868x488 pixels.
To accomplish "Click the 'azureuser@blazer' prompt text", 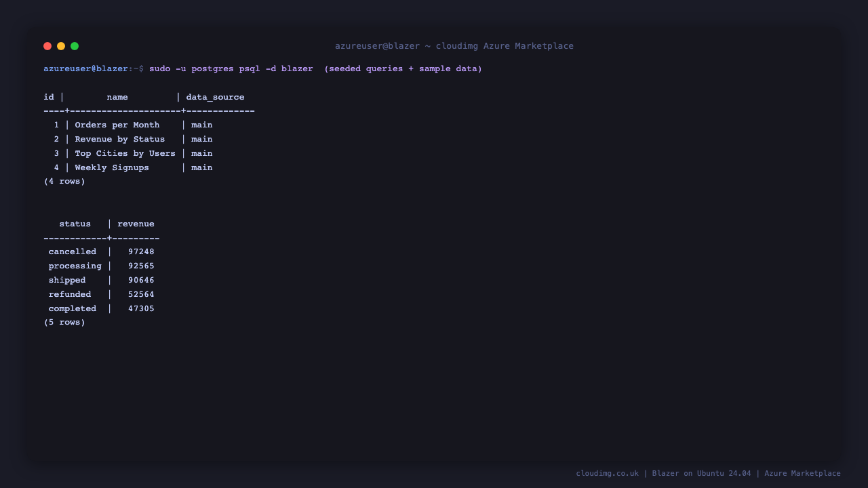I will [85, 68].
